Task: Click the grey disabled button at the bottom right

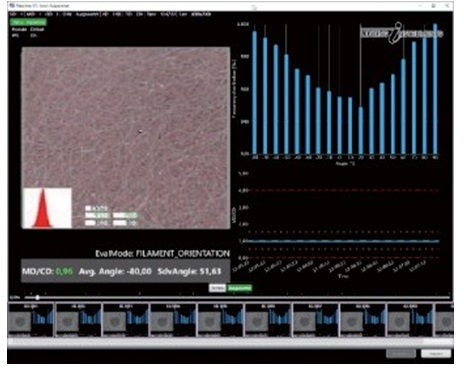Action: click(401, 354)
